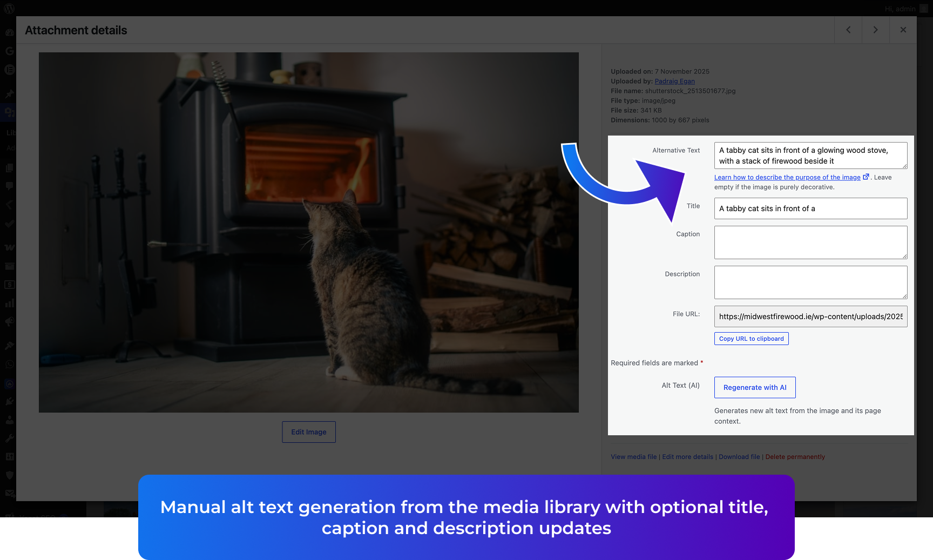Screen dimensions: 933x560
Task: Open the View media file link
Action: [634, 457]
